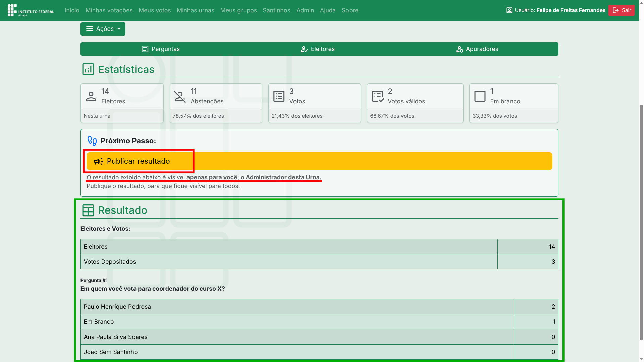
Task: Click the Votos válidos checklist icon
Action: click(378, 96)
